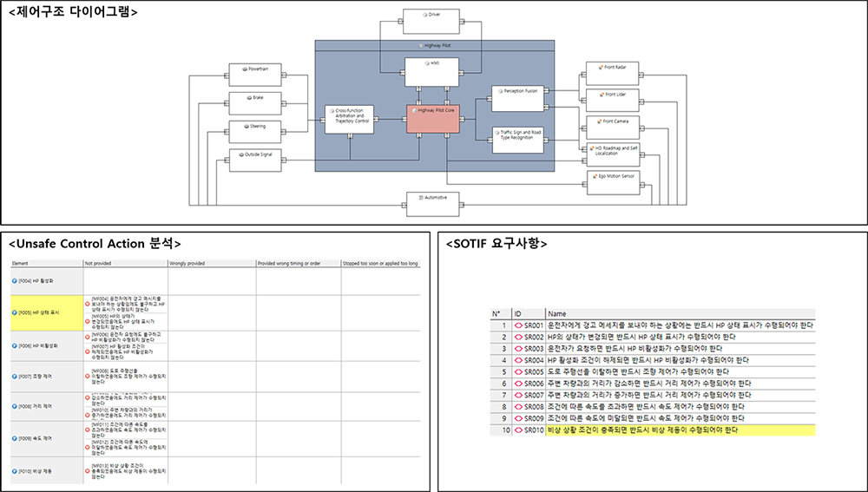Click the Powertrain block icon

(244, 68)
